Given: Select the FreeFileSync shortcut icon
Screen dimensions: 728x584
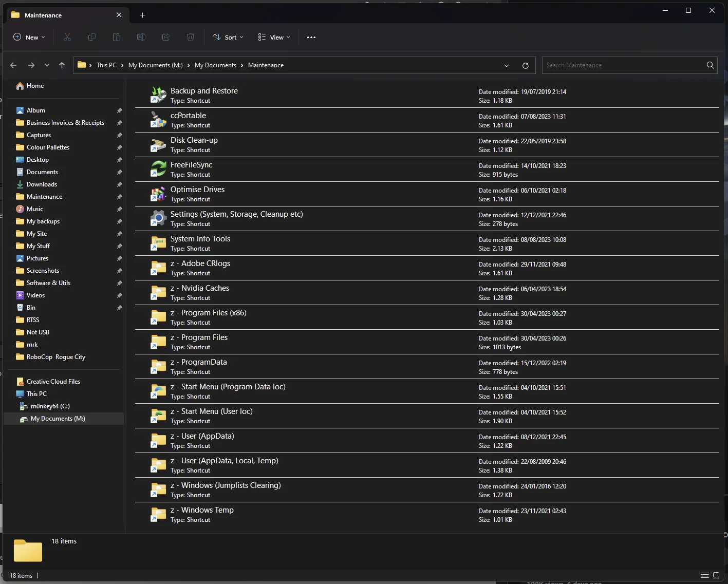Looking at the screenshot, I should [158, 169].
